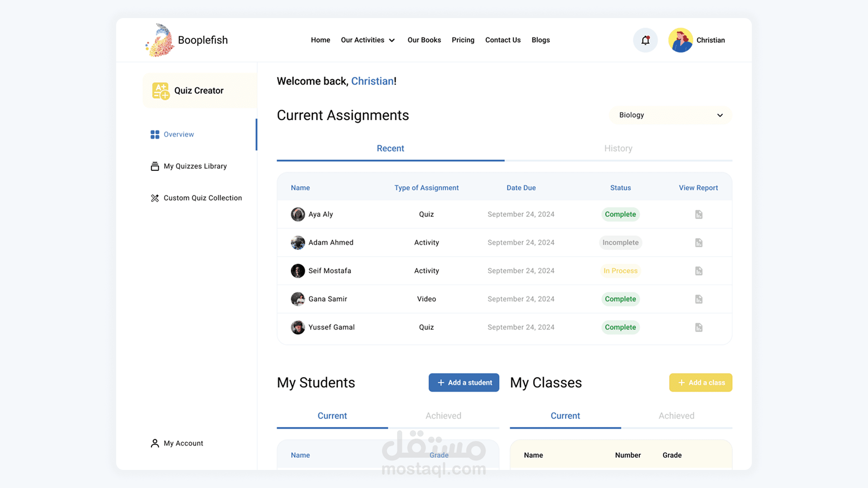Open the report icon for Gana Samir
Image resolution: width=868 pixels, height=488 pixels.
tap(698, 299)
